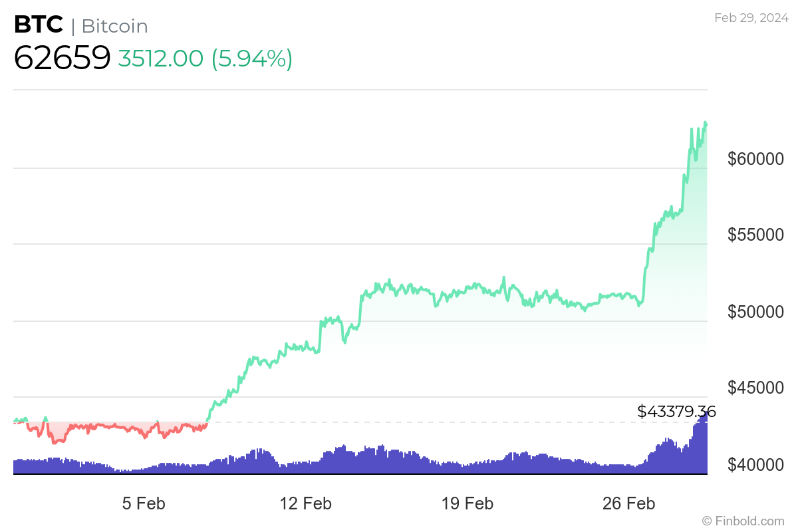798x532 pixels.
Task: Select the 12 Feb date marker
Action: click(304, 503)
